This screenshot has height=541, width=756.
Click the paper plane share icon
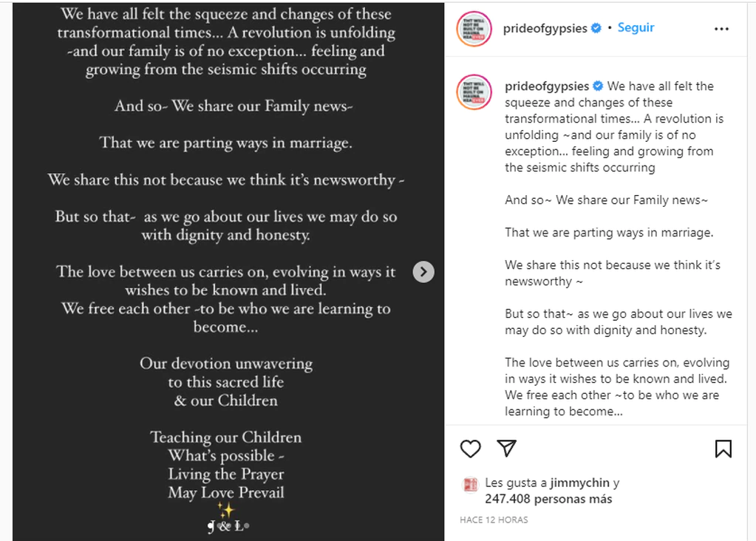(x=506, y=449)
